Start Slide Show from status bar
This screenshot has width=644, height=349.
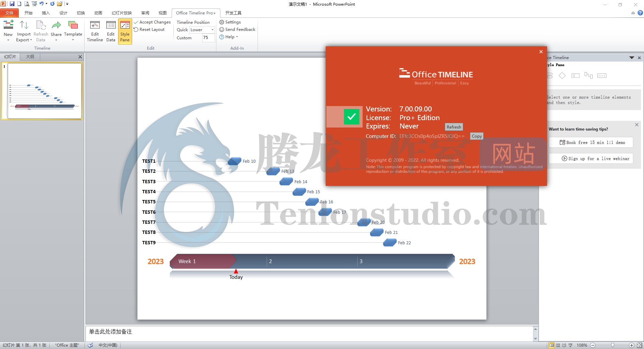571,345
